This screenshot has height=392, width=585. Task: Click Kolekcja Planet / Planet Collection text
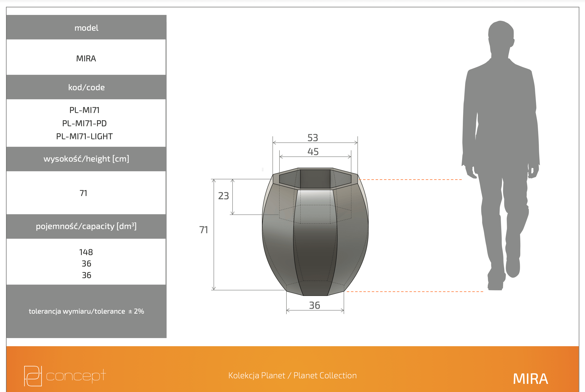292,375
